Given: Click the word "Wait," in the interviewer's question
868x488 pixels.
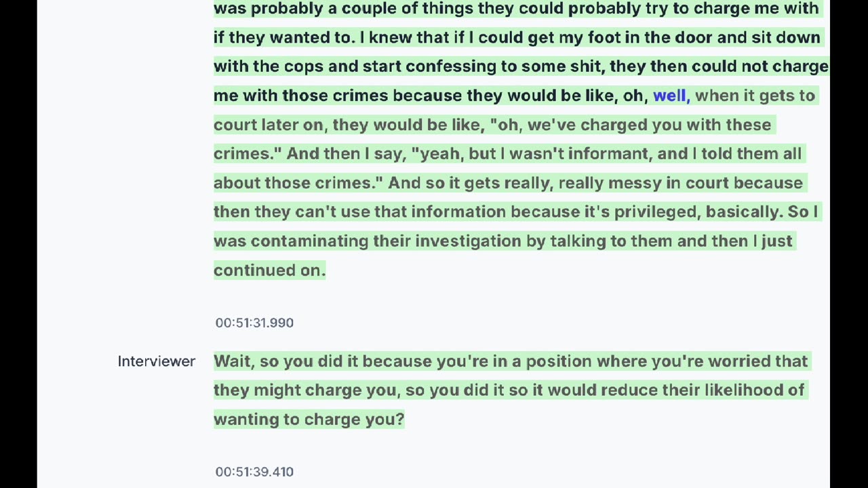Looking at the screenshot, I should click(234, 361).
